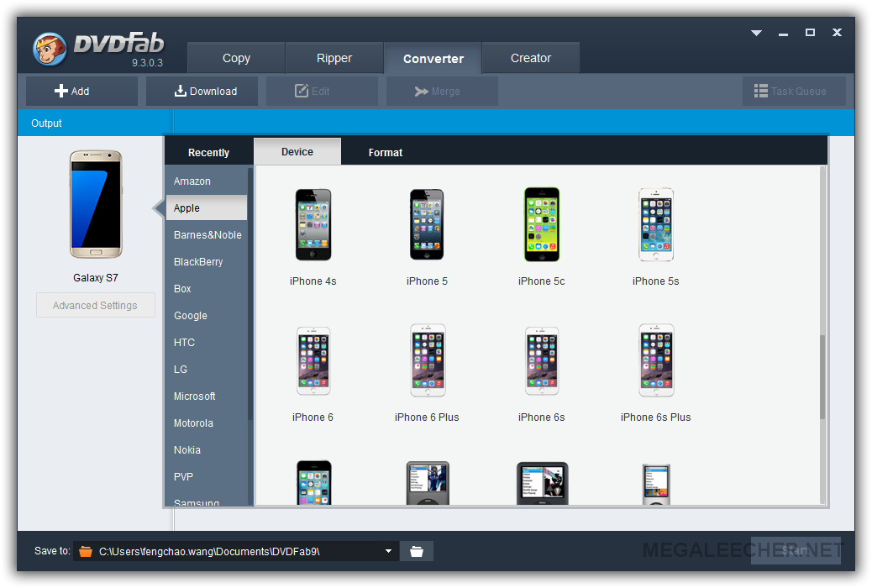Click the 9.3.0.3 version number
This screenshot has height=588, width=872.
pos(147,63)
